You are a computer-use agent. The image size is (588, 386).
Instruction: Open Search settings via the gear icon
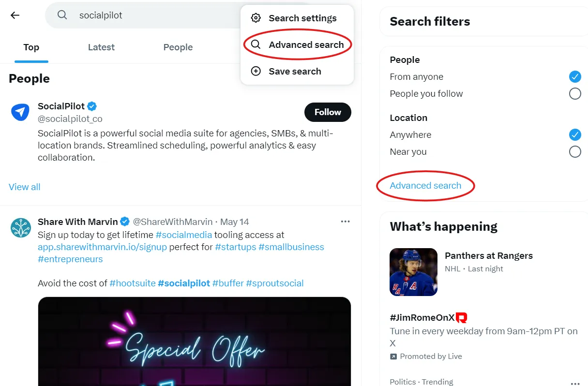256,18
